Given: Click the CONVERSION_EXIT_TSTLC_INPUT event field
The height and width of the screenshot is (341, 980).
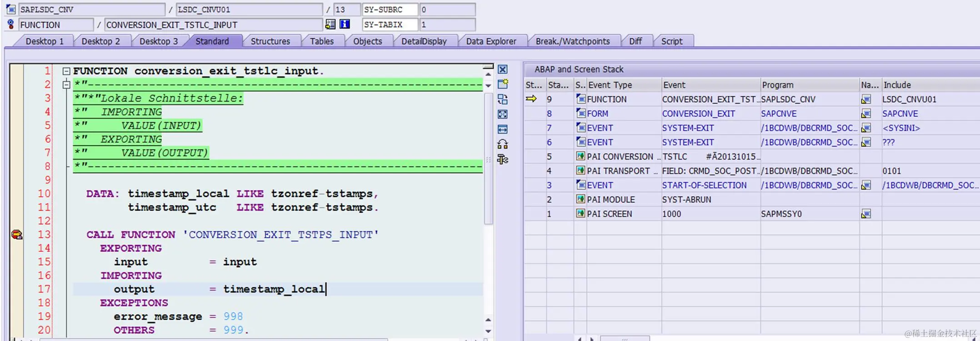Looking at the screenshot, I should point(213,25).
